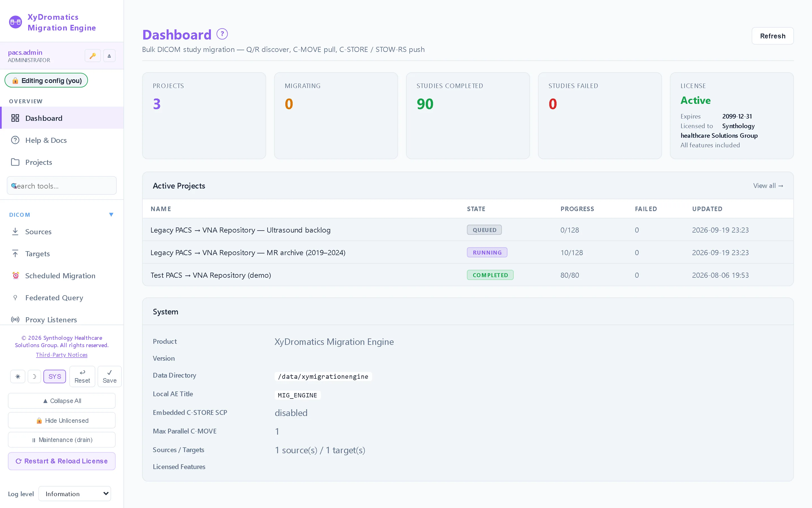812x508 pixels.
Task: Open Test PACS demo project row
Action: pyautogui.click(x=468, y=275)
